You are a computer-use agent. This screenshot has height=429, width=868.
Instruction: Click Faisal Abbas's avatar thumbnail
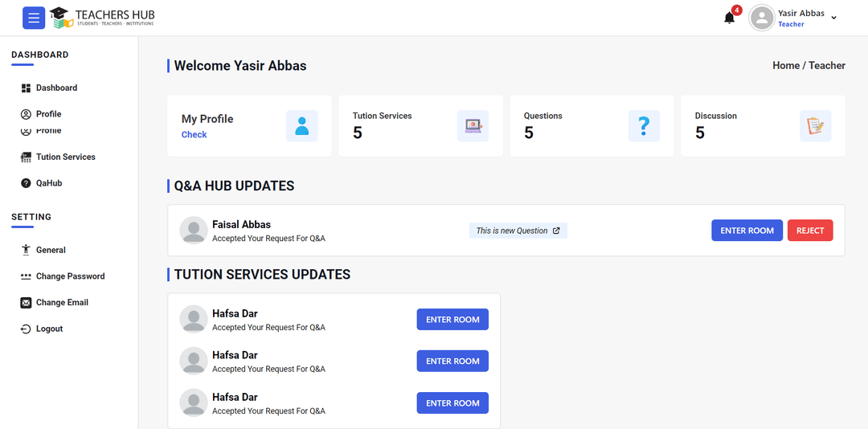(x=194, y=230)
